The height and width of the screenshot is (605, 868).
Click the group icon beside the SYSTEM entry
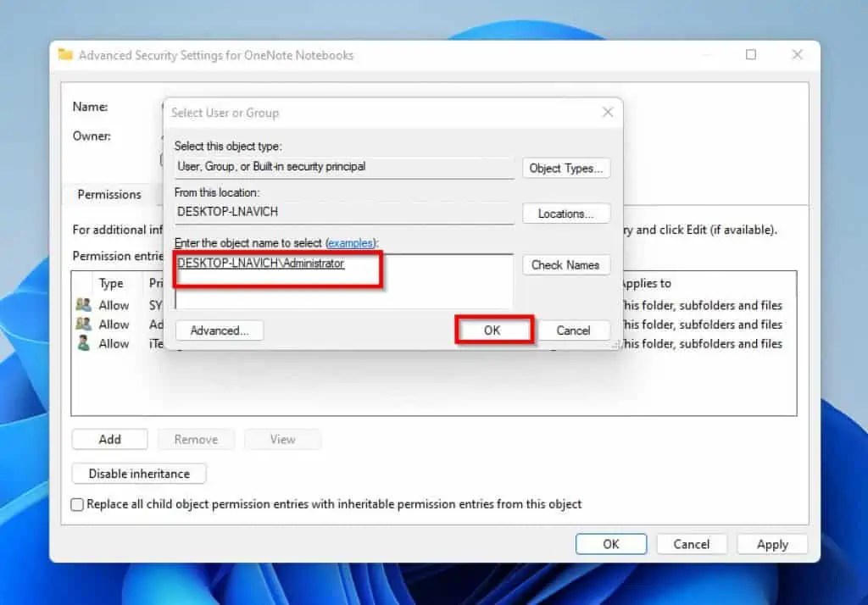pos(82,304)
